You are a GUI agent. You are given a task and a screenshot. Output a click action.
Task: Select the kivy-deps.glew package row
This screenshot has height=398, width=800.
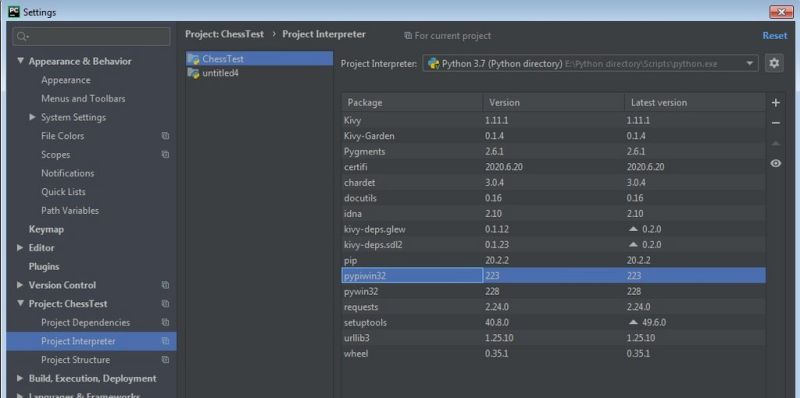point(554,229)
